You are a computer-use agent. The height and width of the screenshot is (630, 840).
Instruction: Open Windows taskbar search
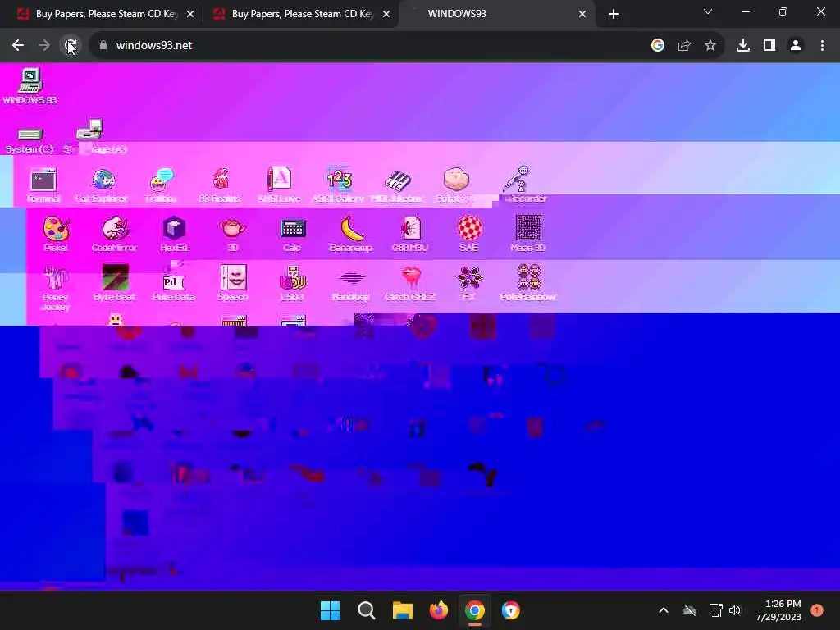(x=367, y=610)
